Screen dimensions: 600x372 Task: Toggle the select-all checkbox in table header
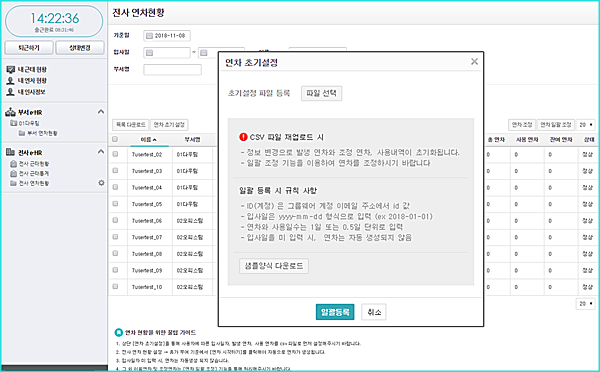click(115, 139)
